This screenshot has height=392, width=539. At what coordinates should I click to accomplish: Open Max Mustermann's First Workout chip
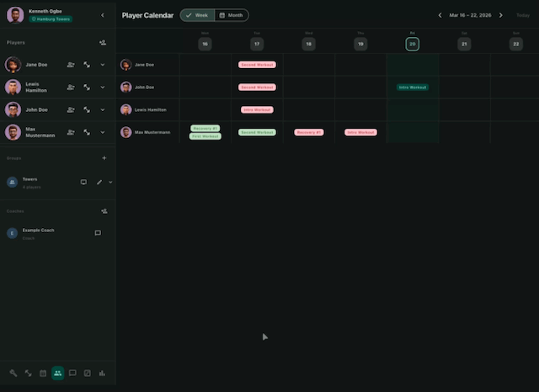(205, 136)
